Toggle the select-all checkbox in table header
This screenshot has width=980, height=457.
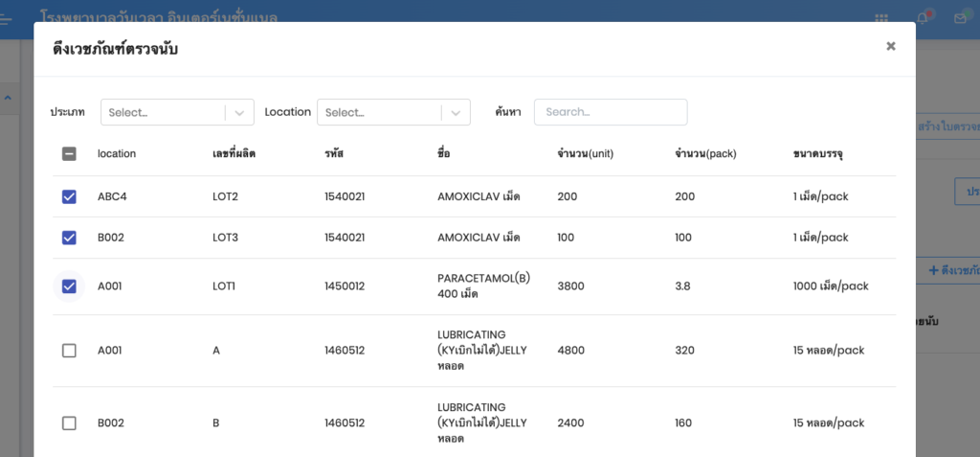pos(69,153)
